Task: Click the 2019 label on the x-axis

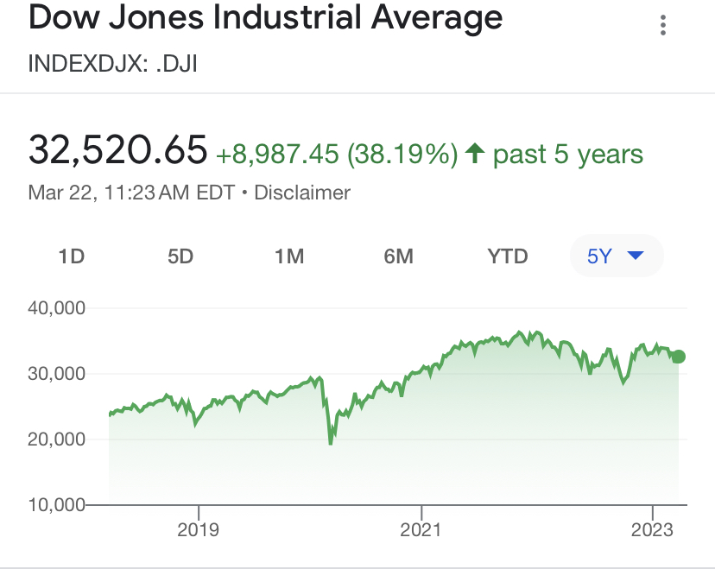Action: (199, 529)
